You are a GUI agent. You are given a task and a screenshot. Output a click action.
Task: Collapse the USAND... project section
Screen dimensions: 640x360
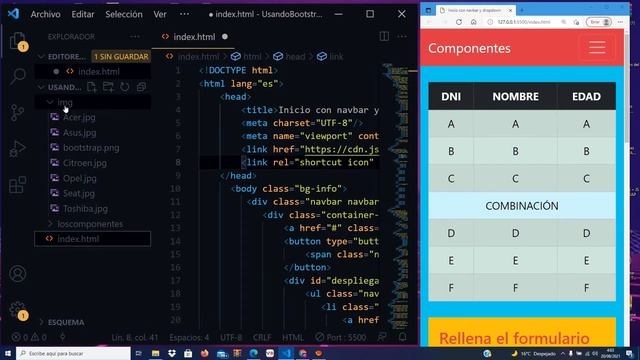pyautogui.click(x=59, y=87)
